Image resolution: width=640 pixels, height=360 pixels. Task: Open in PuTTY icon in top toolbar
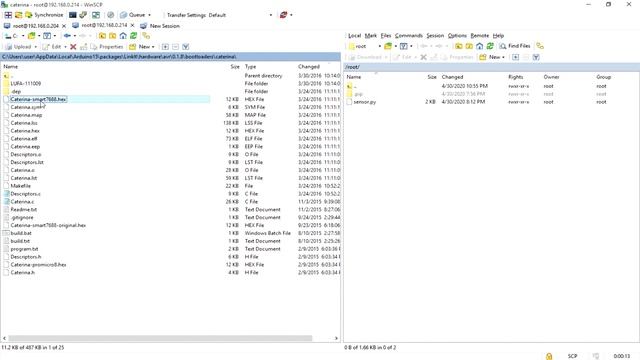pos(83,15)
